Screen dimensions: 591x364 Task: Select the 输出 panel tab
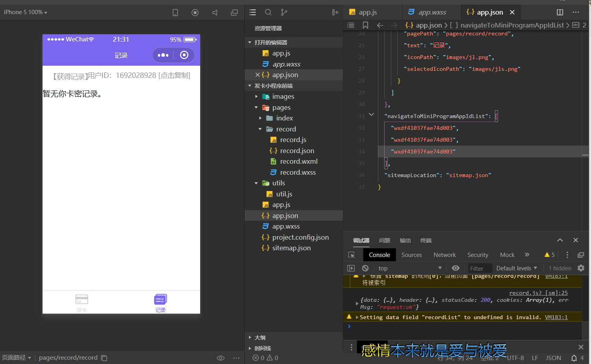[405, 240]
